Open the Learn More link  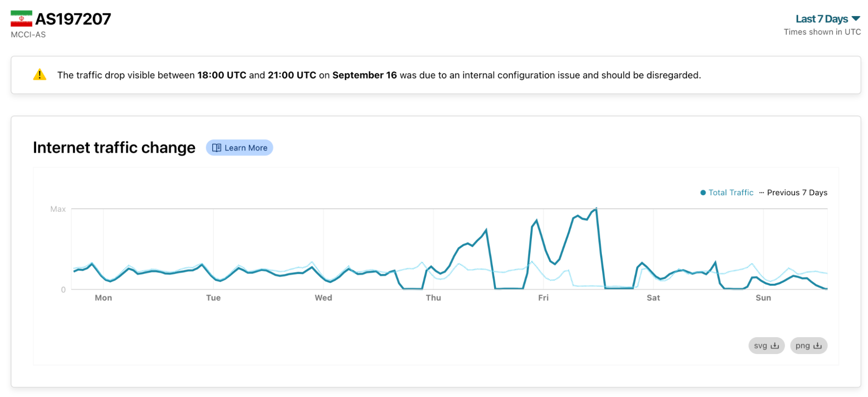[245, 148]
